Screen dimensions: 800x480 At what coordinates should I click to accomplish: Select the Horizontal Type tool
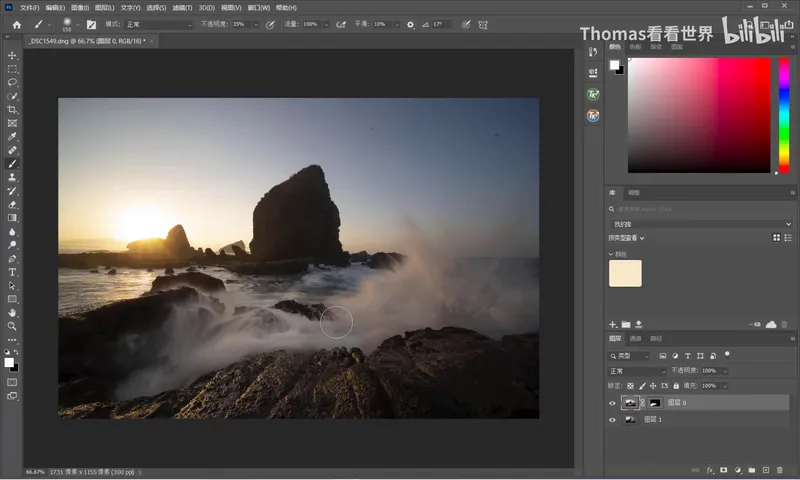click(x=12, y=272)
